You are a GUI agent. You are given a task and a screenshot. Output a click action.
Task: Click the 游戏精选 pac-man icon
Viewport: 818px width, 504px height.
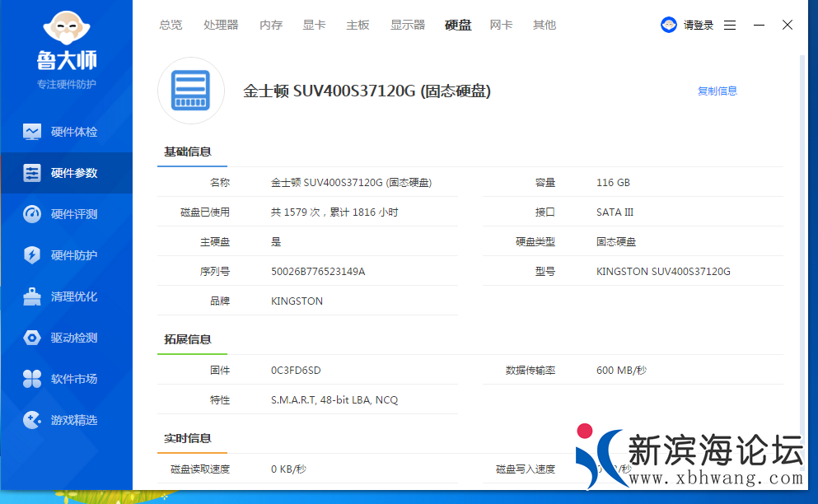(x=32, y=420)
